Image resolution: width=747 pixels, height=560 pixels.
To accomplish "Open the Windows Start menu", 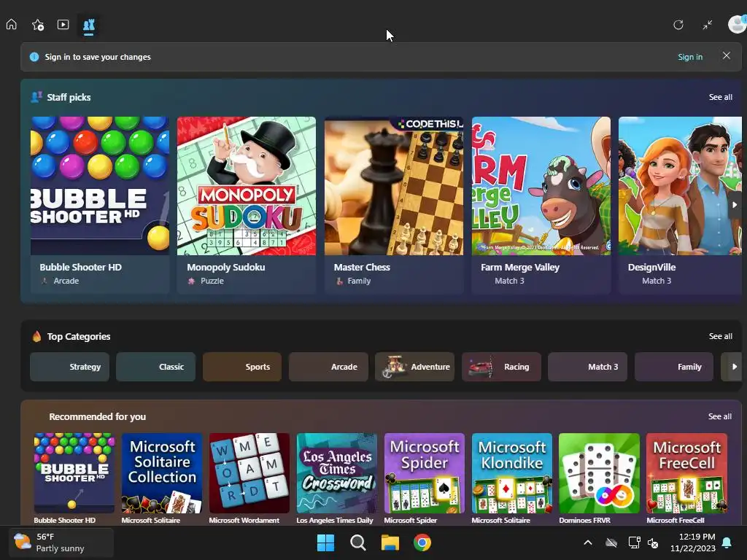I will click(325, 542).
